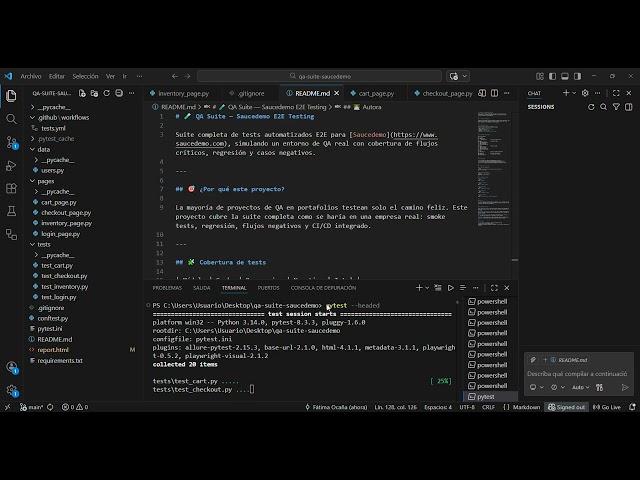Refresh the chat sessions list

591,107
